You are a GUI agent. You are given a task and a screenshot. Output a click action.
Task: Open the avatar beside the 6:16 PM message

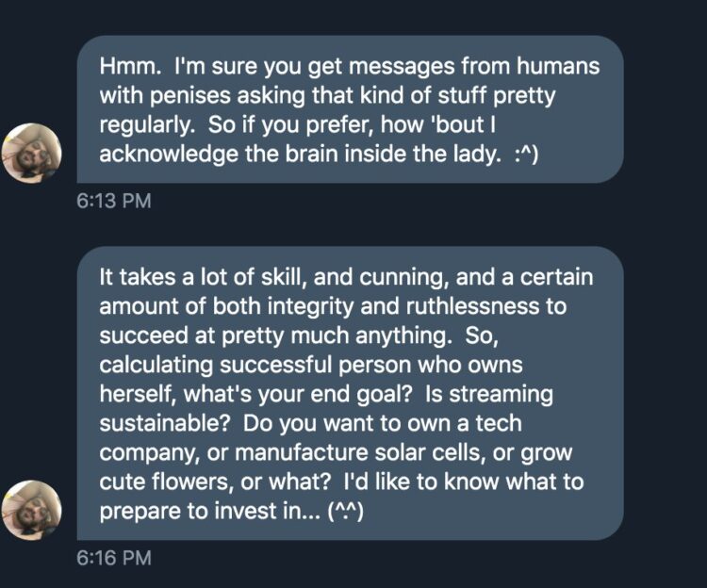(x=32, y=510)
